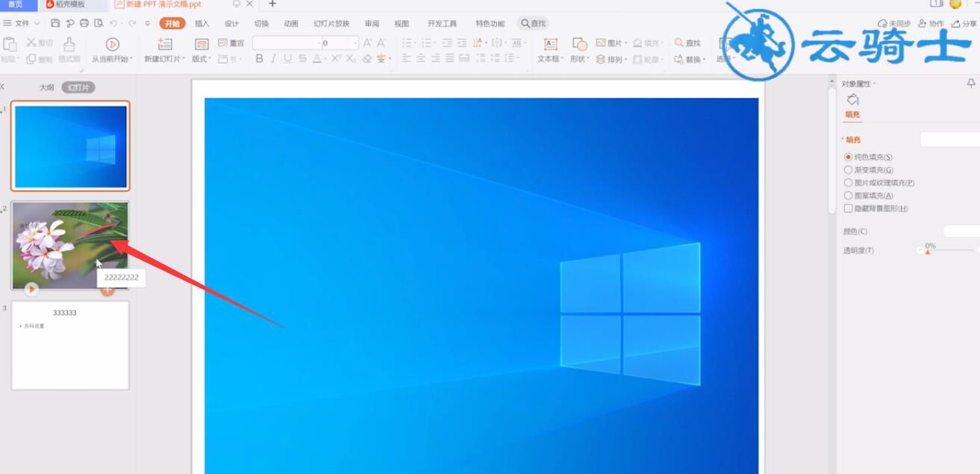Select Gradient Fill (渐变填充) radio button

(848, 169)
